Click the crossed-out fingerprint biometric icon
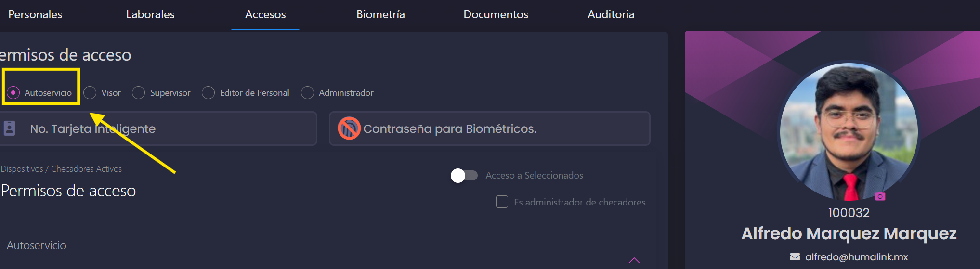Screen dimensions: 980x269 349,128
